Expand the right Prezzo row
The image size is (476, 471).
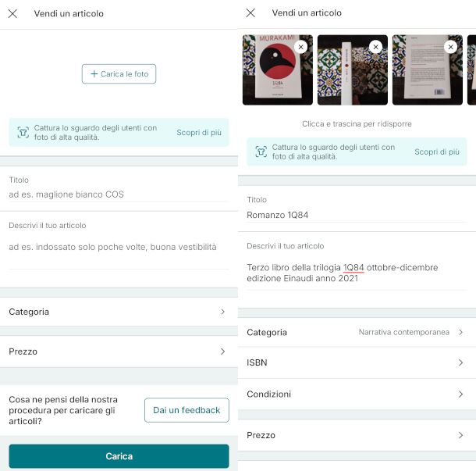(357, 435)
